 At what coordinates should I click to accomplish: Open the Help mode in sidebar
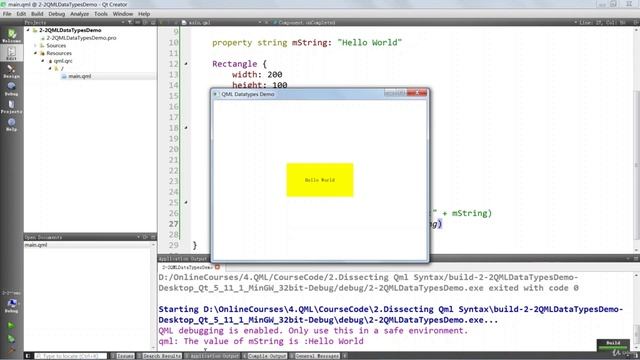pos(11,124)
